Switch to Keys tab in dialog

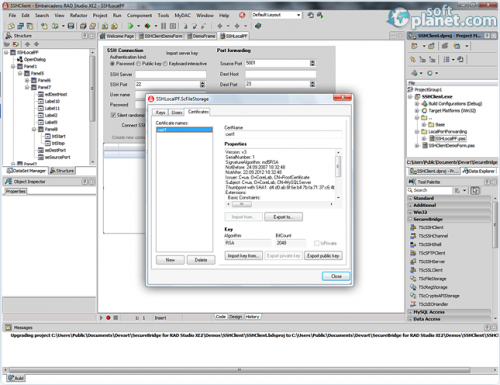(x=161, y=112)
